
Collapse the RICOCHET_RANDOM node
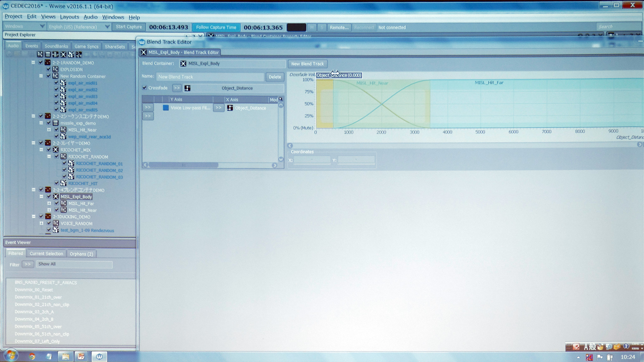point(49,156)
